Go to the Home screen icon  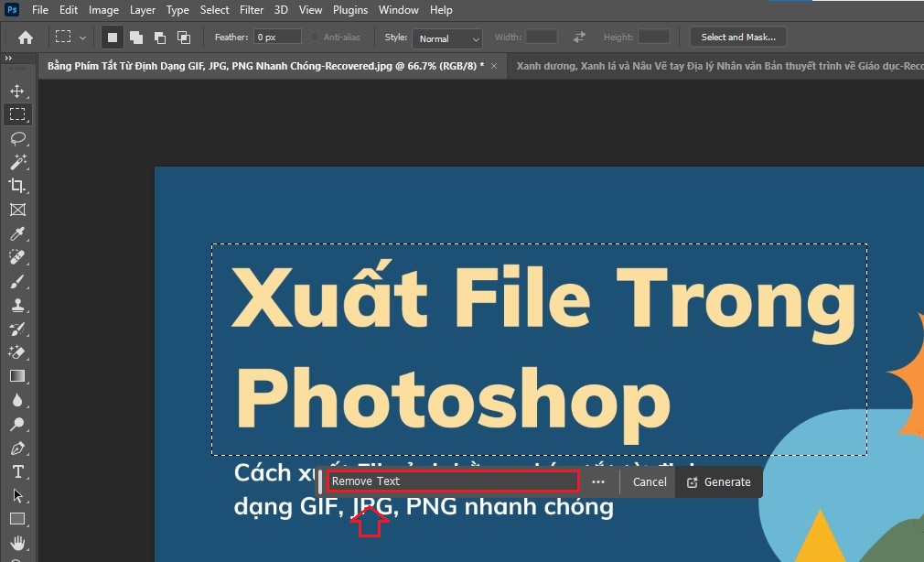pyautogui.click(x=26, y=38)
